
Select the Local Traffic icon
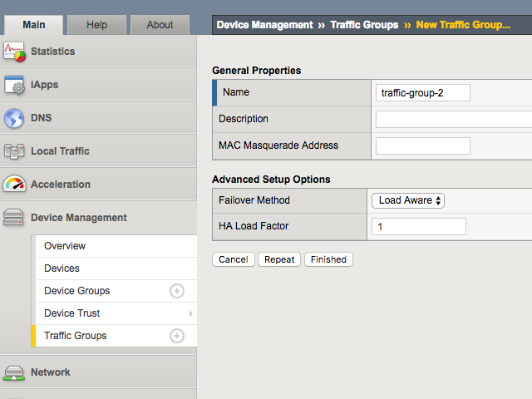pos(14,151)
